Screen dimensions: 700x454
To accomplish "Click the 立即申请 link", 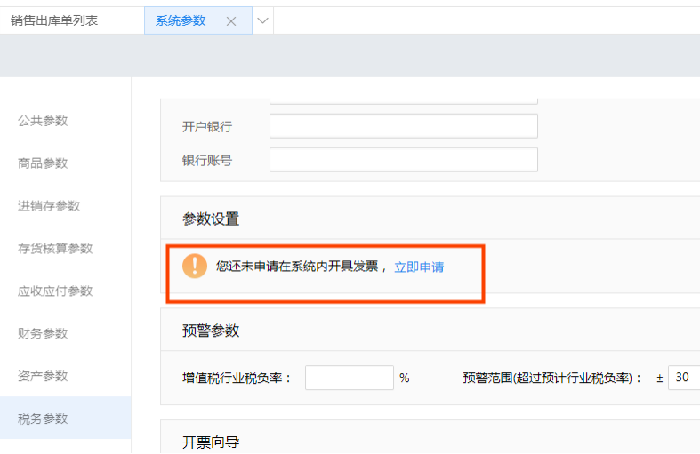I will click(x=419, y=267).
